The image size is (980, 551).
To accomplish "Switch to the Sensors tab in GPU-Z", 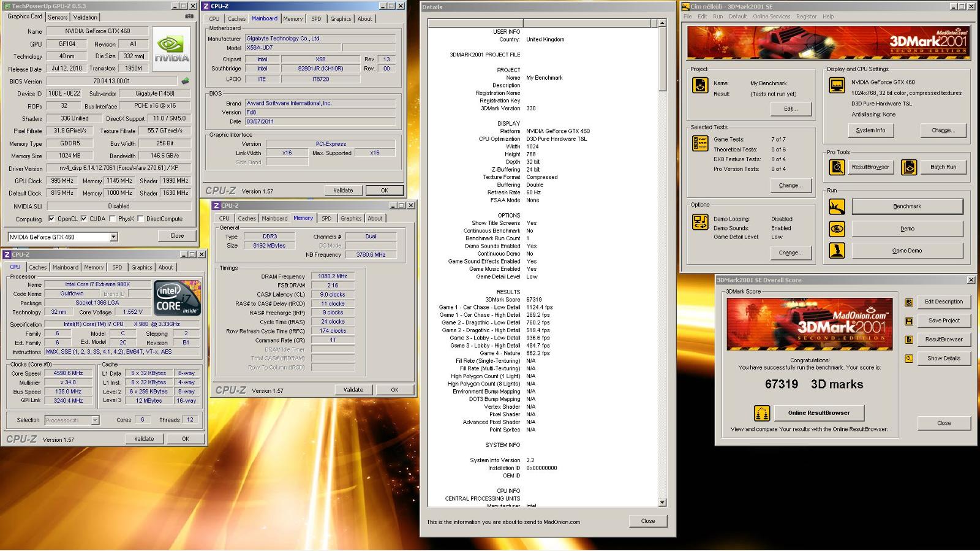I will click(x=58, y=17).
